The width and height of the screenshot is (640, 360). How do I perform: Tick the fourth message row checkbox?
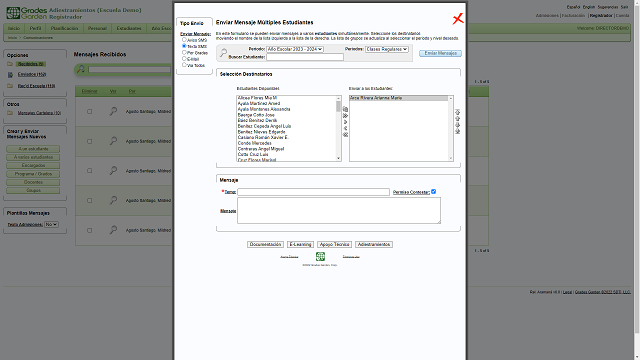[x=89, y=200]
